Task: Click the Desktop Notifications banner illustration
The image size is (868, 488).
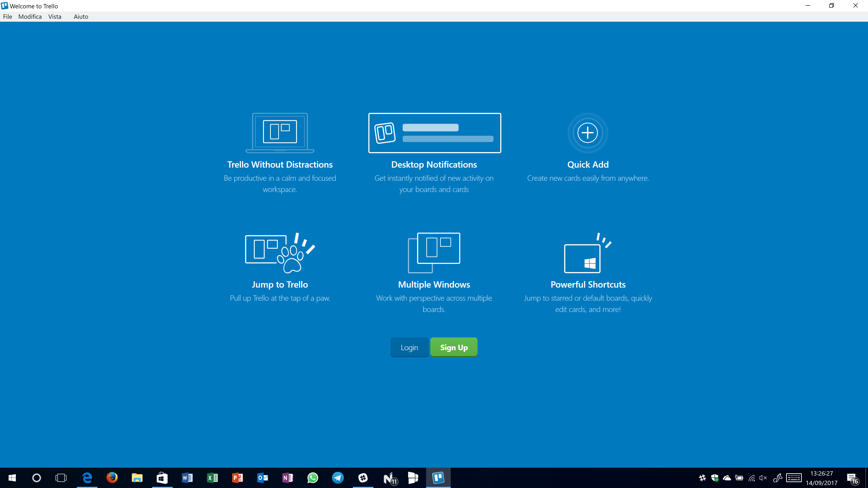Action: click(x=434, y=133)
